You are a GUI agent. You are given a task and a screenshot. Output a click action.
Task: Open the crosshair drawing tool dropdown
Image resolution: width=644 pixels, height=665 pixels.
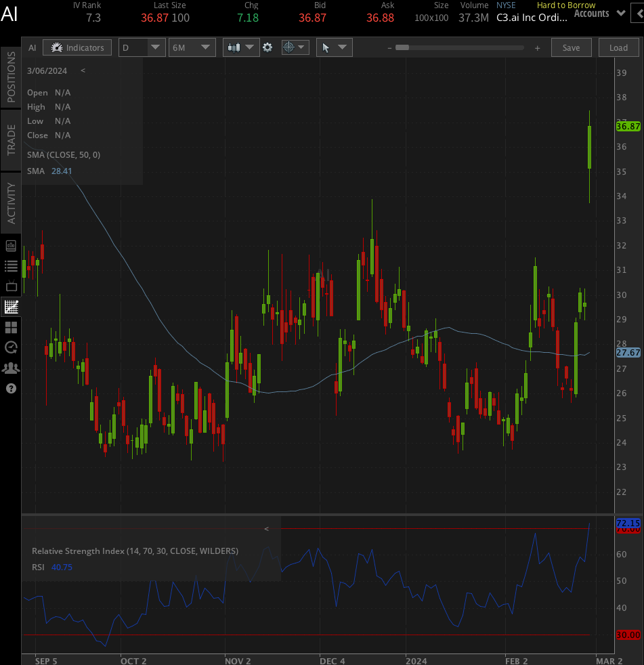(x=301, y=47)
